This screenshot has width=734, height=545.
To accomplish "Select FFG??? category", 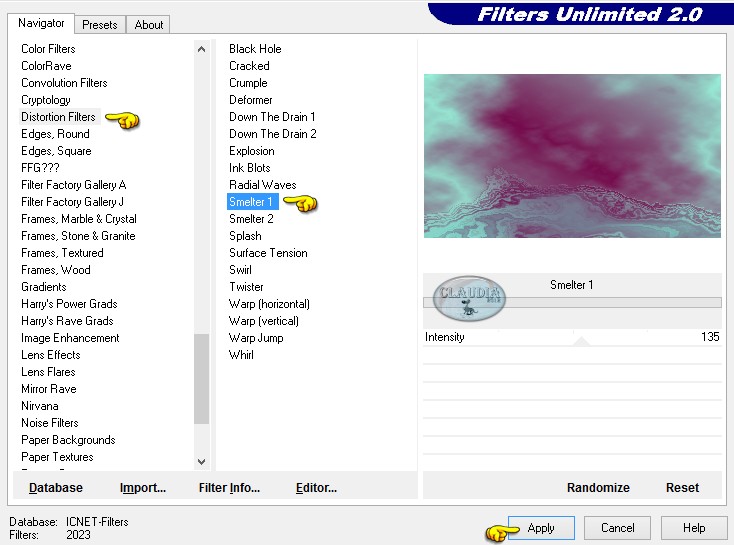I will click(x=40, y=168).
